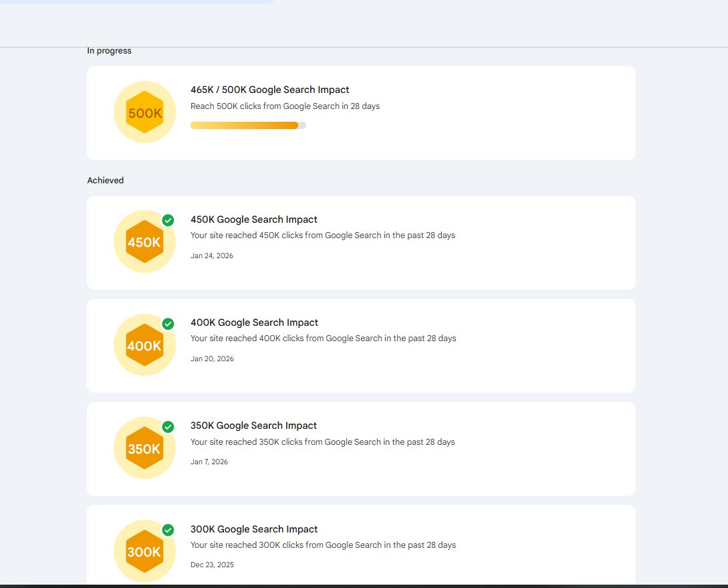Click the 'In progress' section label
Image resolution: width=728 pixels, height=588 pixels.
[109, 51]
